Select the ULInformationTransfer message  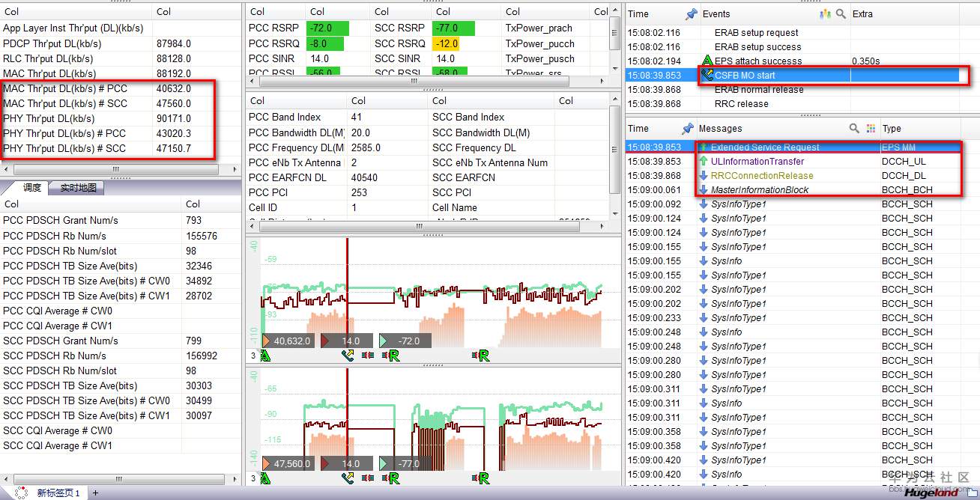[x=793, y=162]
